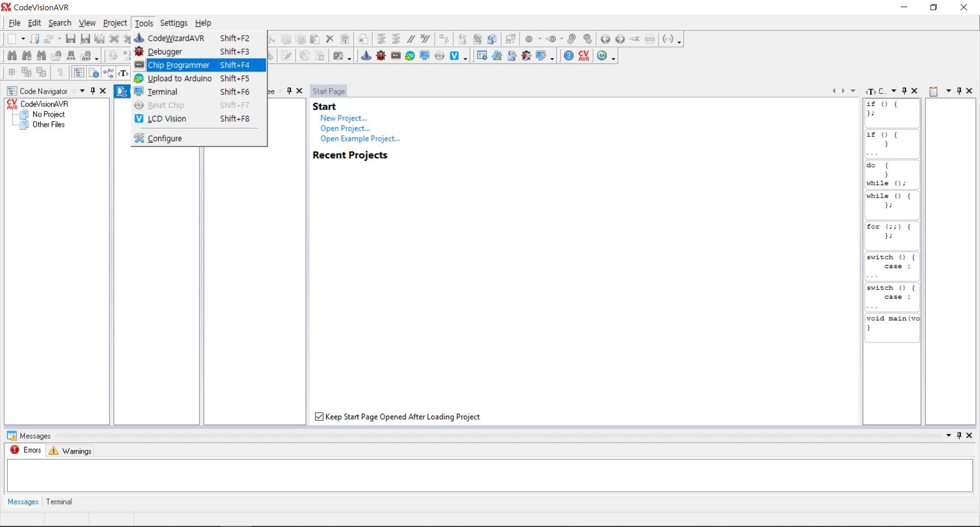Toggle pin on the panel labeled 'ee'
980x527 pixels.
tap(289, 91)
